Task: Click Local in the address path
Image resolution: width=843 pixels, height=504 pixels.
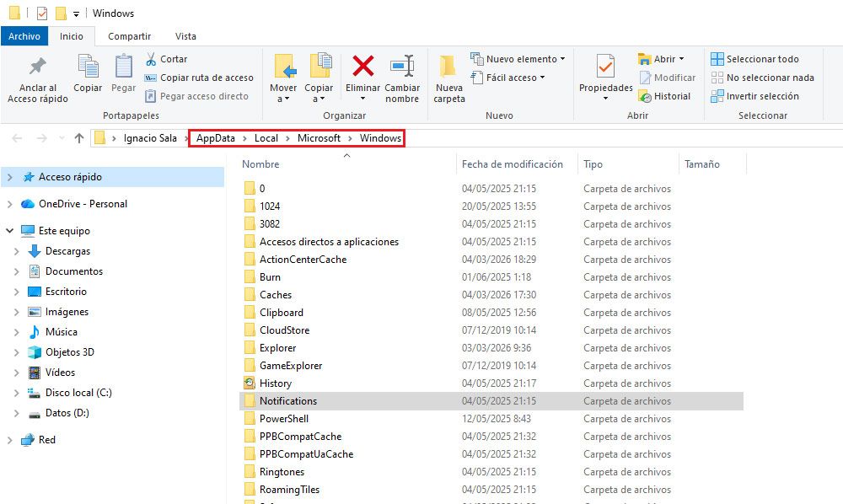Action: [x=266, y=138]
